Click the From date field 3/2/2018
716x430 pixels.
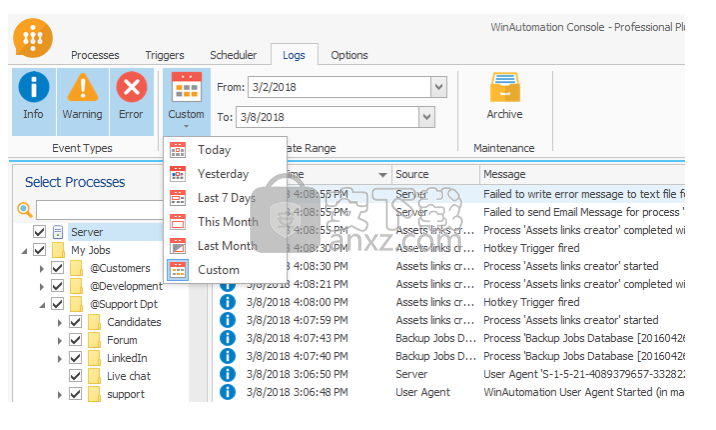(x=340, y=87)
